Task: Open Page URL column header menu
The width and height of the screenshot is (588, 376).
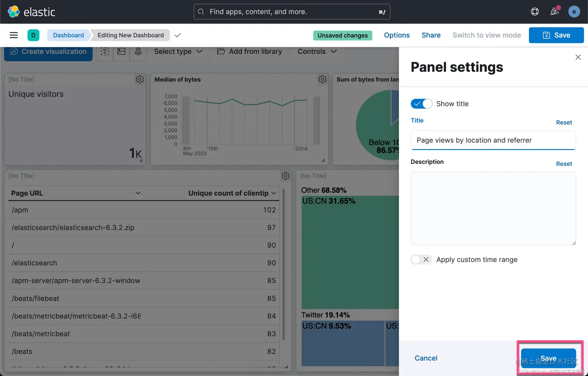Action: 138,193
